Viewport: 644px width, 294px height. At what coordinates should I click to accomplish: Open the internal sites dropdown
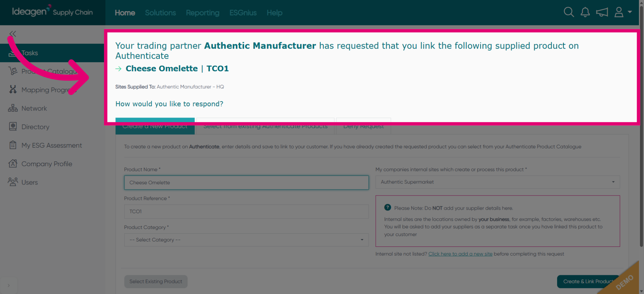pos(498,182)
